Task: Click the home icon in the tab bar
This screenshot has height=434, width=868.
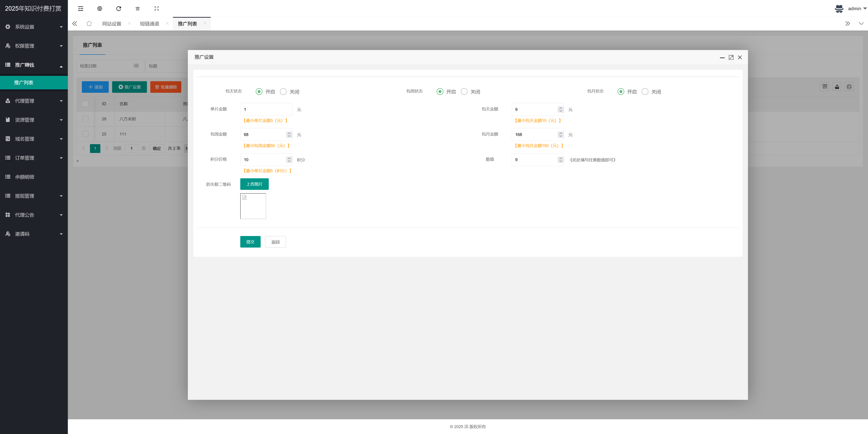Action: tap(89, 24)
